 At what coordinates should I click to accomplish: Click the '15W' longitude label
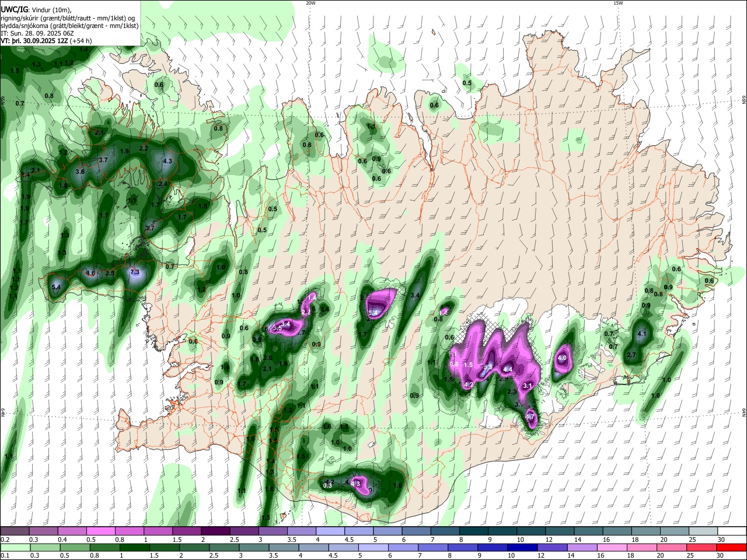pyautogui.click(x=618, y=3)
